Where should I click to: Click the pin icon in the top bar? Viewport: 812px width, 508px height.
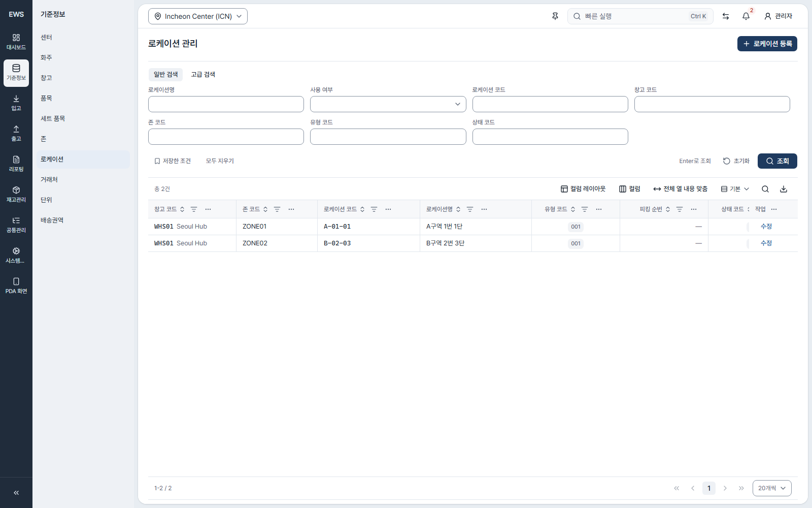click(x=555, y=16)
